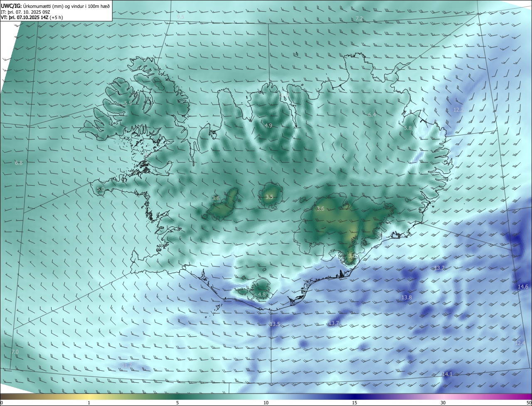Select the 5.5 value over Westfjords

[128, 103]
